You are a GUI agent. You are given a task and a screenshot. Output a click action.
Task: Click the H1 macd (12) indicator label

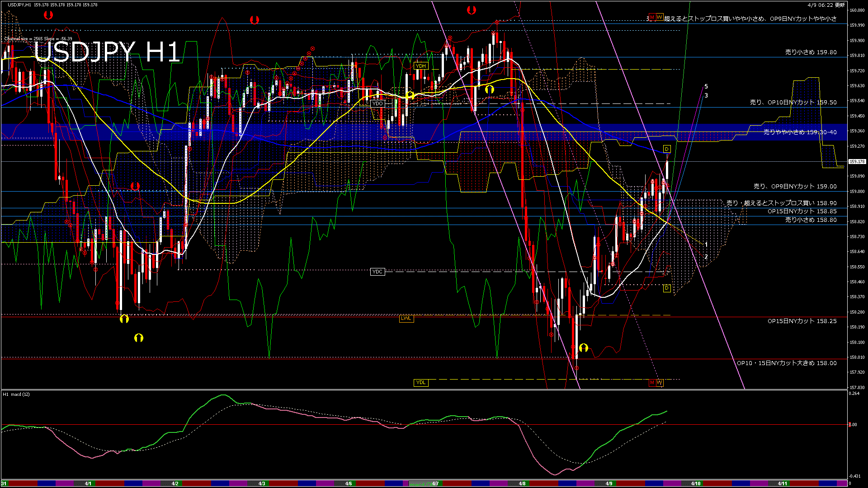tap(16, 394)
